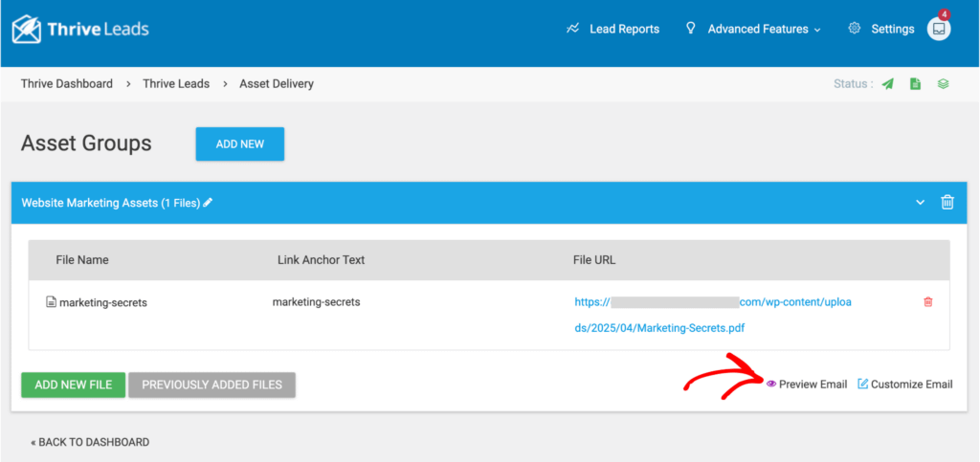Image resolution: width=980 pixels, height=462 pixels.
Task: Open the notifications inbox icon with badge
Action: coord(939,29)
